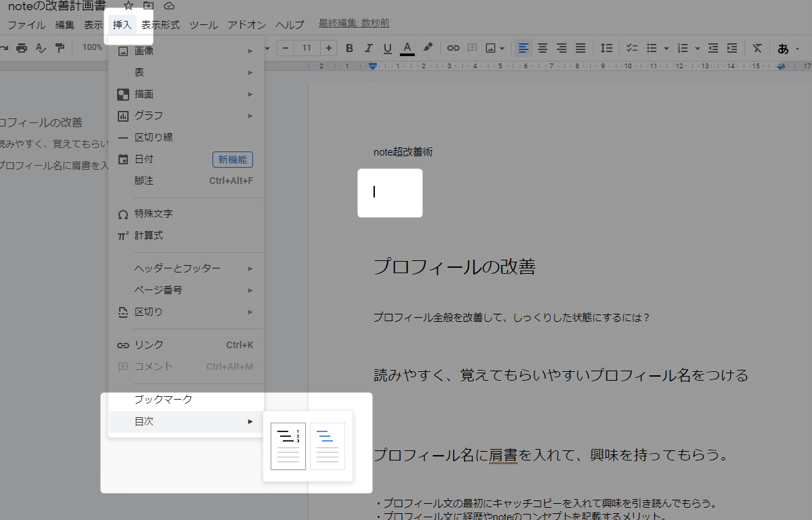812x520 pixels.
Task: Open the 表示 menu
Action: (x=93, y=25)
